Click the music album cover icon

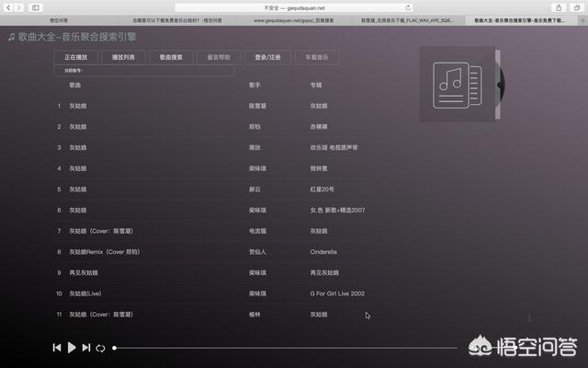(x=457, y=84)
